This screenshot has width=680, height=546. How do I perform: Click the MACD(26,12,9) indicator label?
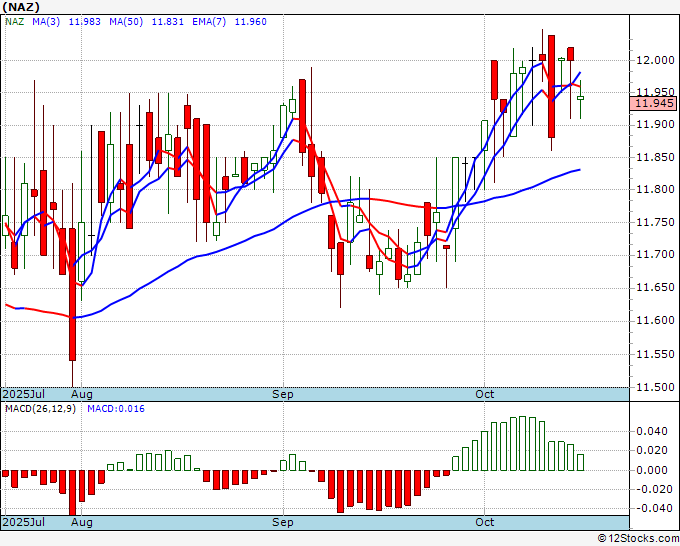coord(40,409)
